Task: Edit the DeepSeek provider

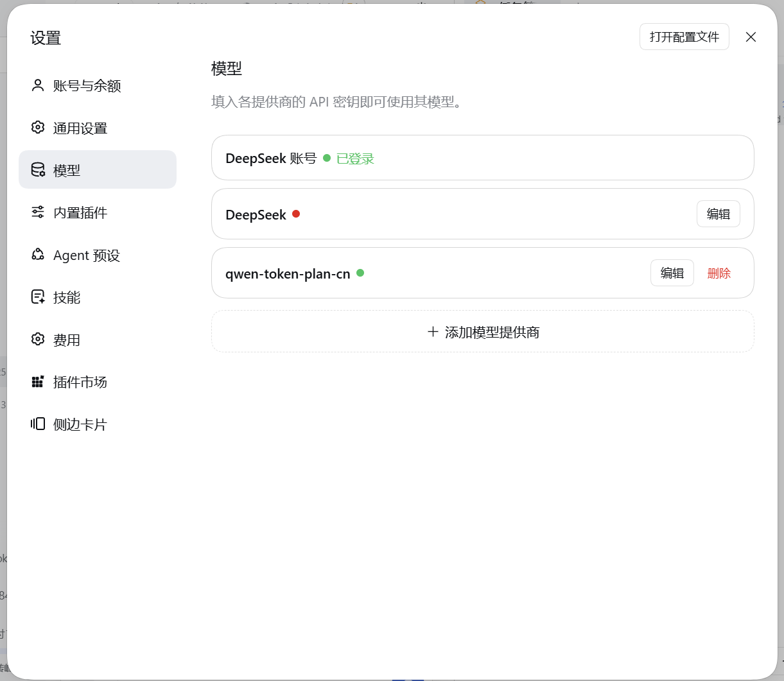Action: [x=719, y=214]
